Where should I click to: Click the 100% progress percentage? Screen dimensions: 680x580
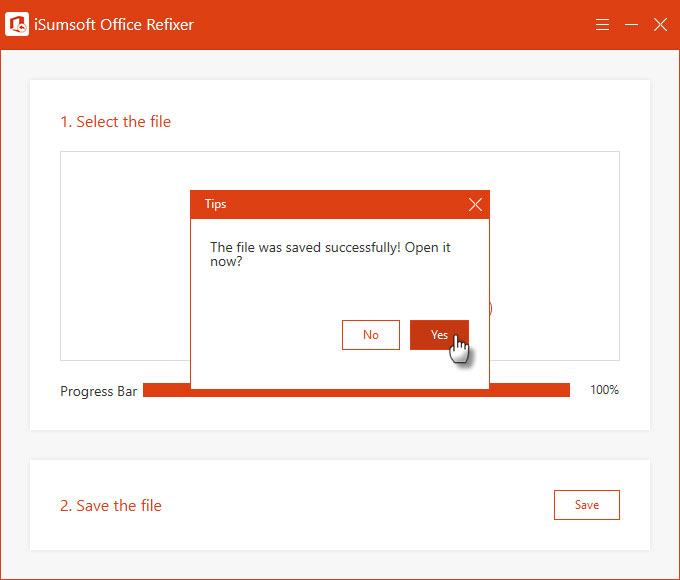point(605,390)
